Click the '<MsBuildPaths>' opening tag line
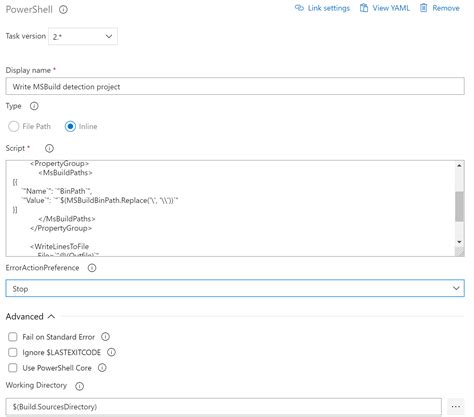The height and width of the screenshot is (417, 474). click(65, 173)
